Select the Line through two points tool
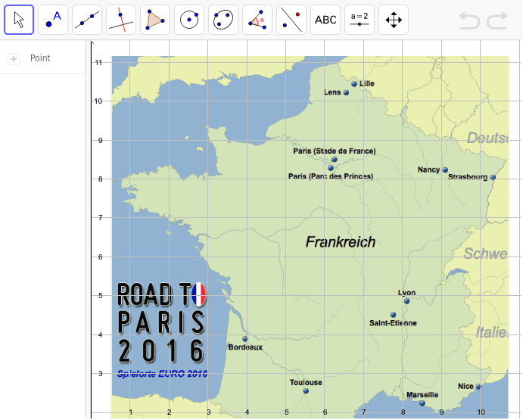 coord(87,20)
